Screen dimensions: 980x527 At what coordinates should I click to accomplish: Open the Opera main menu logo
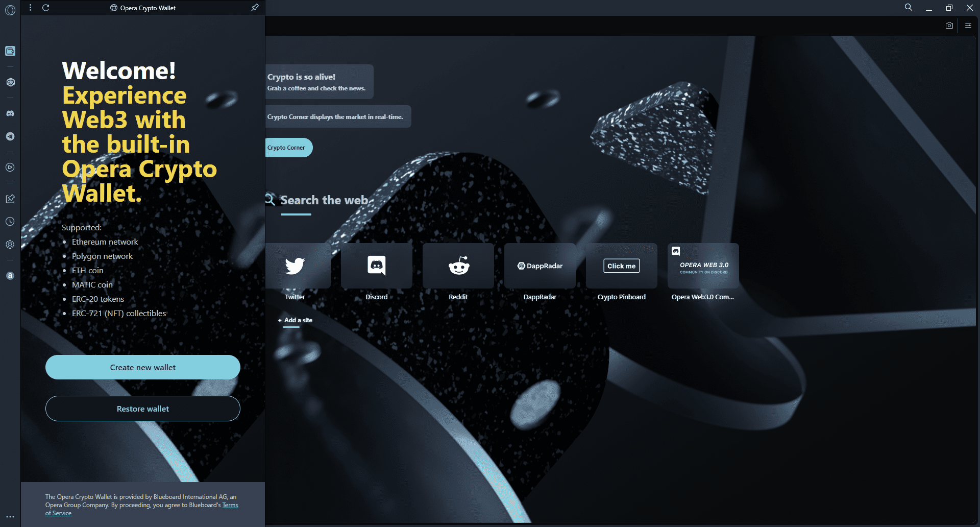10,10
